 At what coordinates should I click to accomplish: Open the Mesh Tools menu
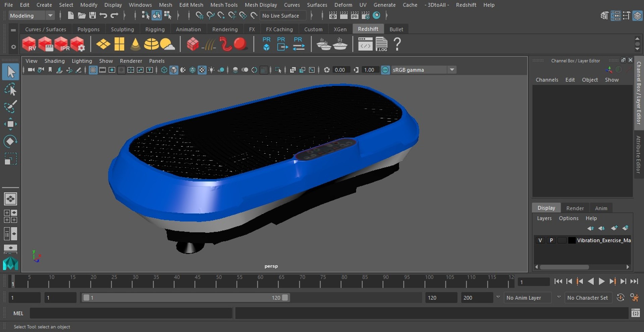point(224,5)
